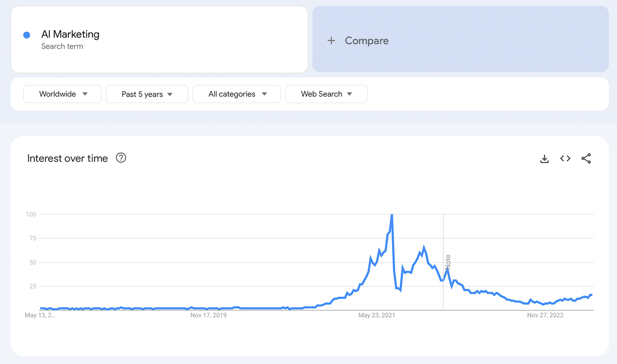Open the Worldwide region dropdown
The width and height of the screenshot is (617, 364).
63,94
